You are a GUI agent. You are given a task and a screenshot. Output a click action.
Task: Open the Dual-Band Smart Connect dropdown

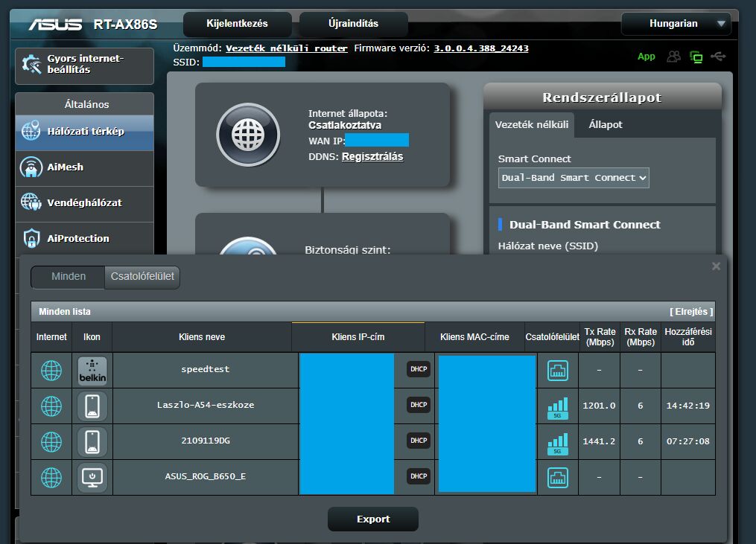tap(574, 178)
